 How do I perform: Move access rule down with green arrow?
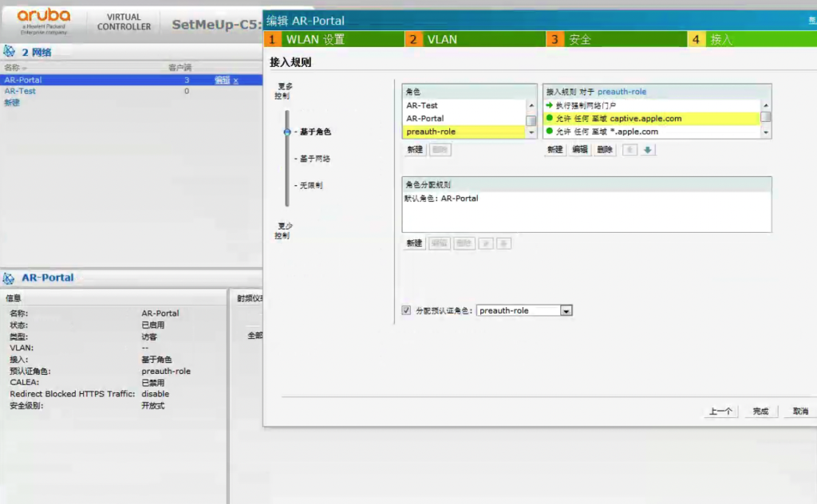[648, 150]
